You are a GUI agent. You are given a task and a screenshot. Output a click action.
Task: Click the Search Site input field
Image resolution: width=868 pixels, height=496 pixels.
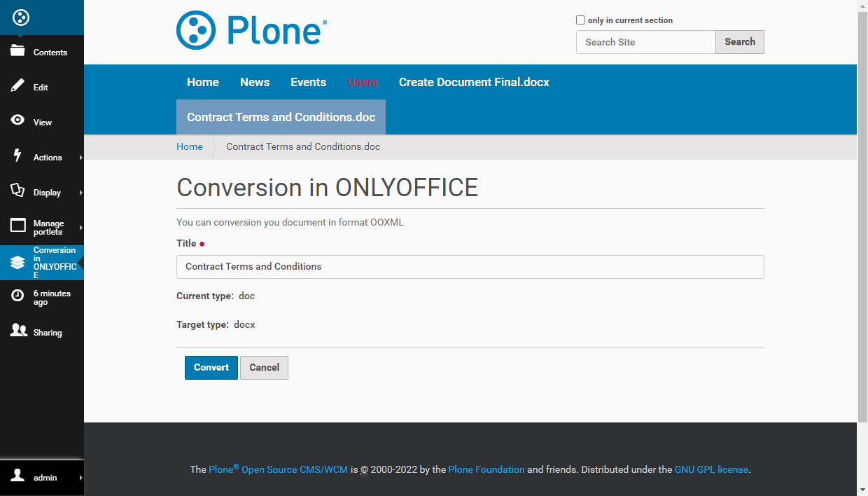click(x=645, y=42)
